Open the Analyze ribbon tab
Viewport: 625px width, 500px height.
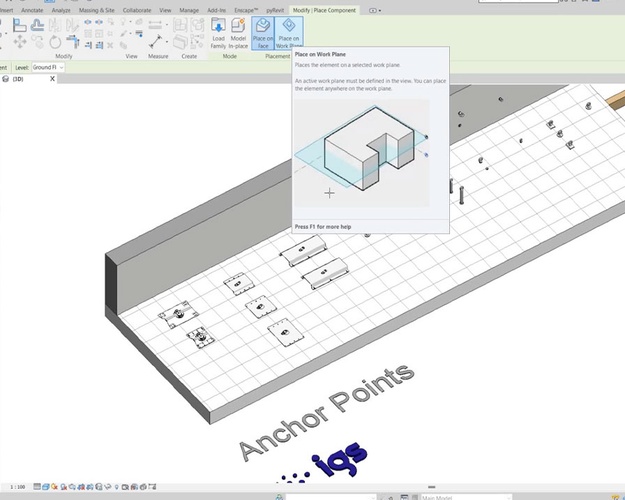(x=61, y=10)
